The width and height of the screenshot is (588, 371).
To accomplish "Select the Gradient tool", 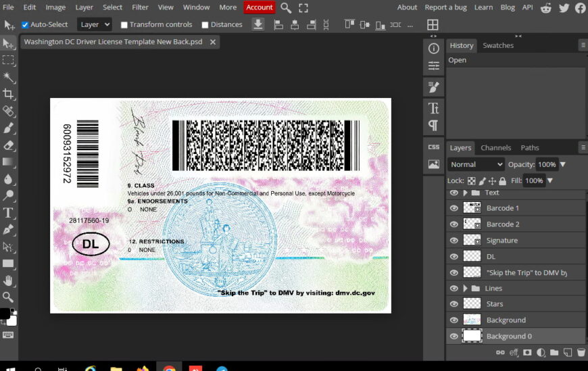I will coord(8,162).
